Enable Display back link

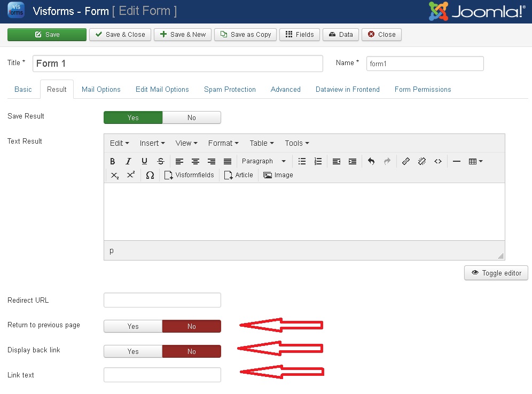132,351
